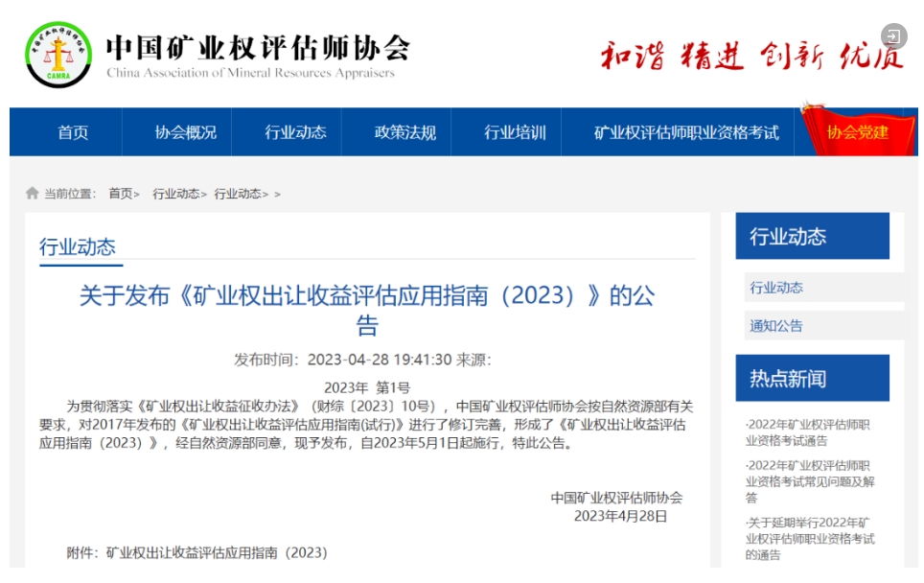Go to 政策法规 navigation item
Viewport: 924px width, 583px height.
(x=404, y=132)
